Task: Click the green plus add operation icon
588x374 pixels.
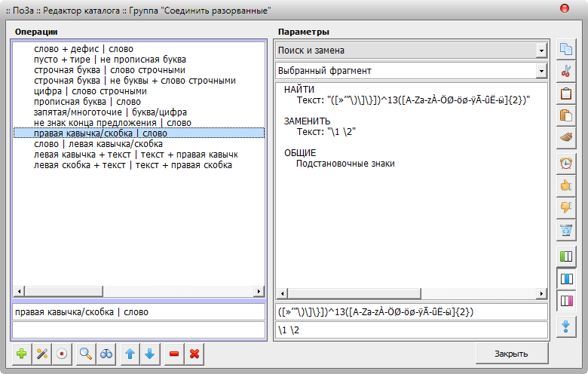Action: 22,354
